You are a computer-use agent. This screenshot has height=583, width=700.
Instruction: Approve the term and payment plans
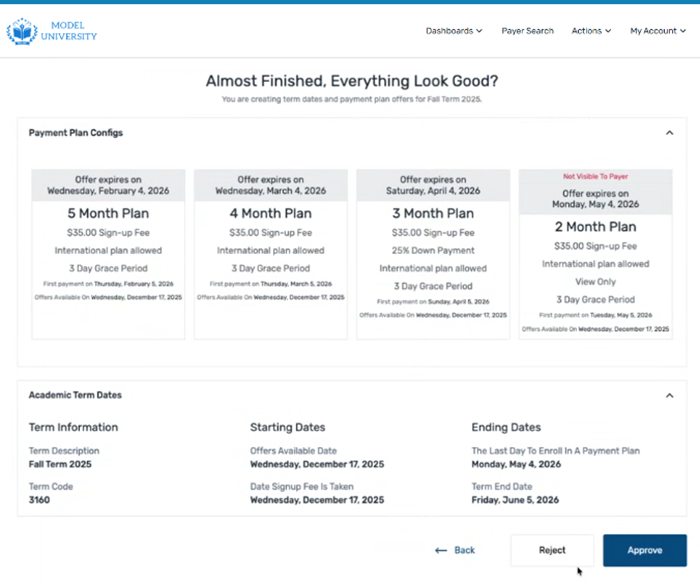coord(644,550)
